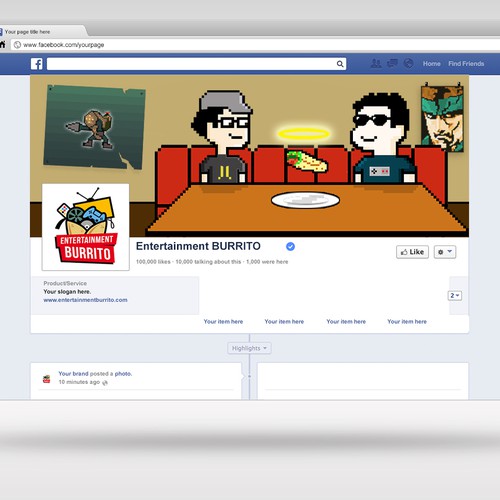The width and height of the screenshot is (500, 500).
Task: Click the first 'Your item here' link
Action: click(x=223, y=322)
